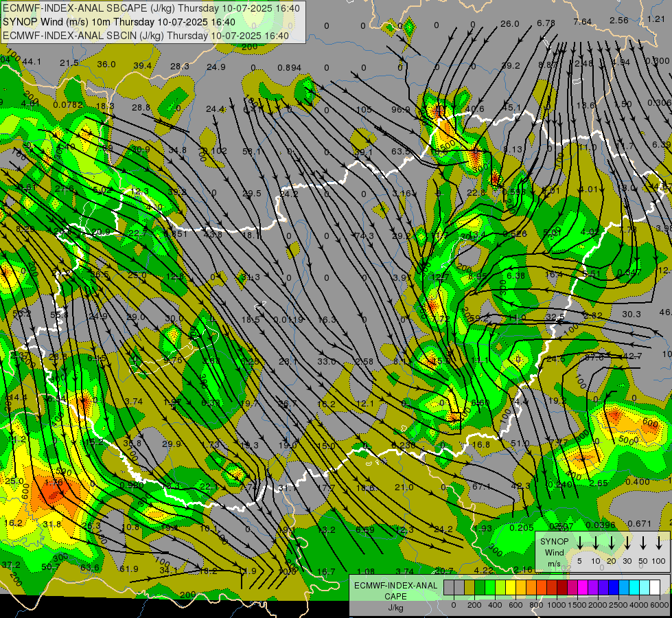Click the 4000 tick on CAPE color scale

click(x=639, y=605)
